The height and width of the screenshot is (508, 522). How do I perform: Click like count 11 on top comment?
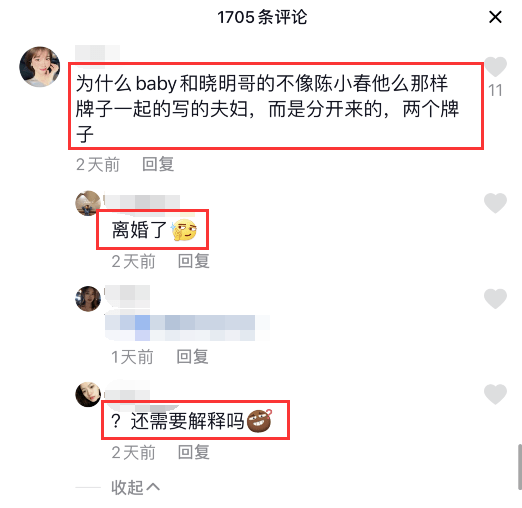(495, 90)
